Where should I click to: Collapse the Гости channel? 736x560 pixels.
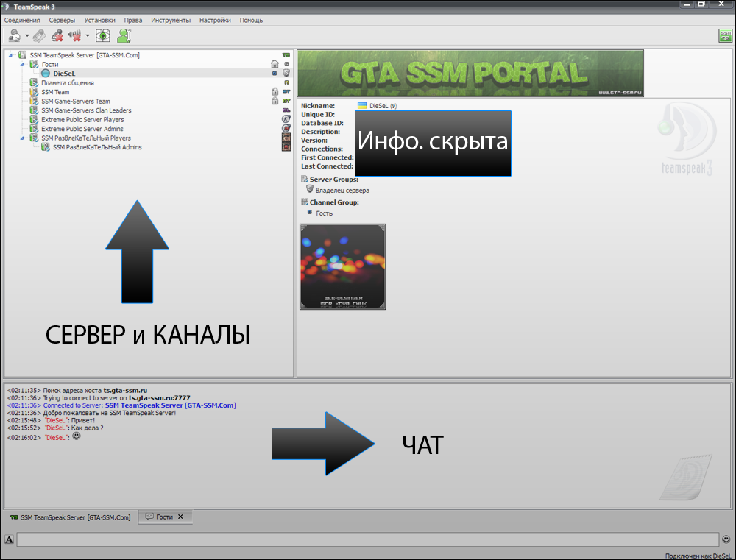tap(22, 64)
